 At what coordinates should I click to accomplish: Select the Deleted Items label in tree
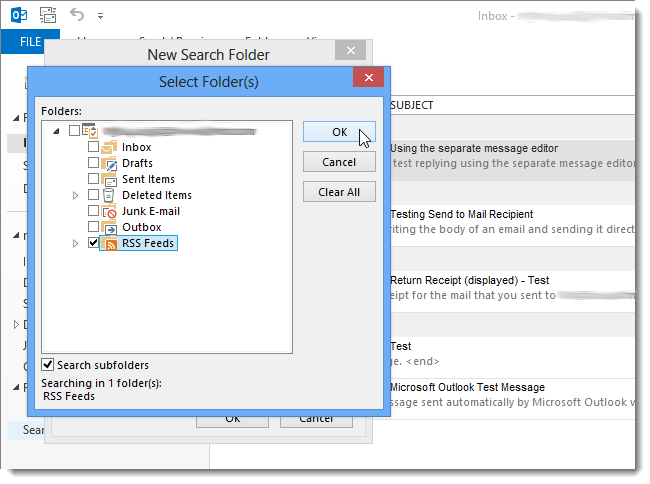(x=157, y=195)
